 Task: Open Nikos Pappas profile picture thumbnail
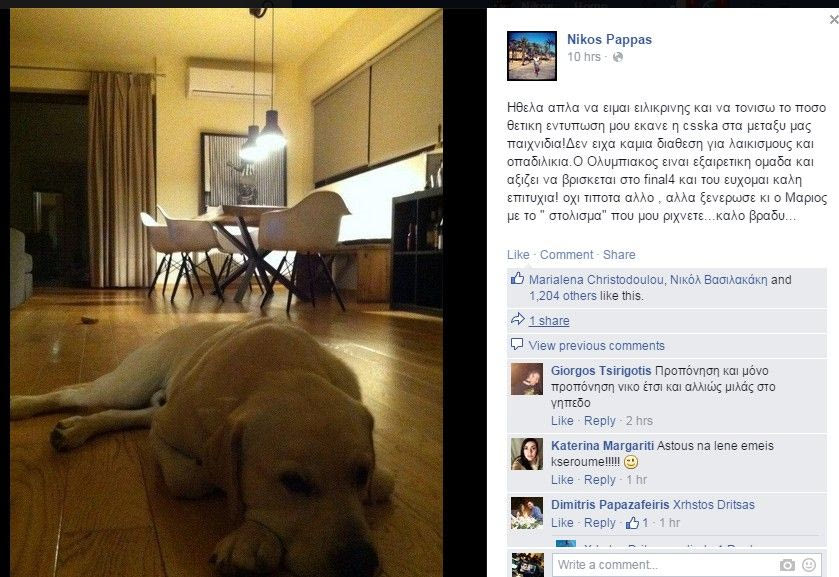pyautogui.click(x=532, y=56)
